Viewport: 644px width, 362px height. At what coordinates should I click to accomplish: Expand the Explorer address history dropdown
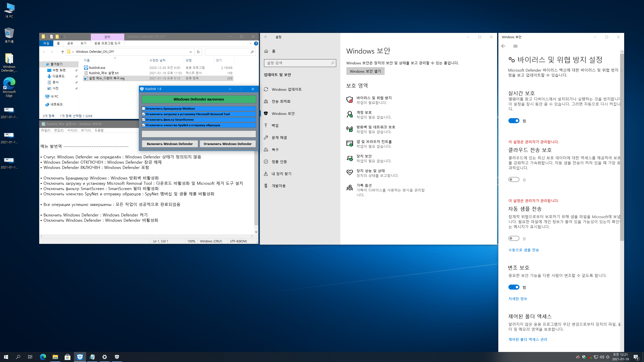pos(190,52)
